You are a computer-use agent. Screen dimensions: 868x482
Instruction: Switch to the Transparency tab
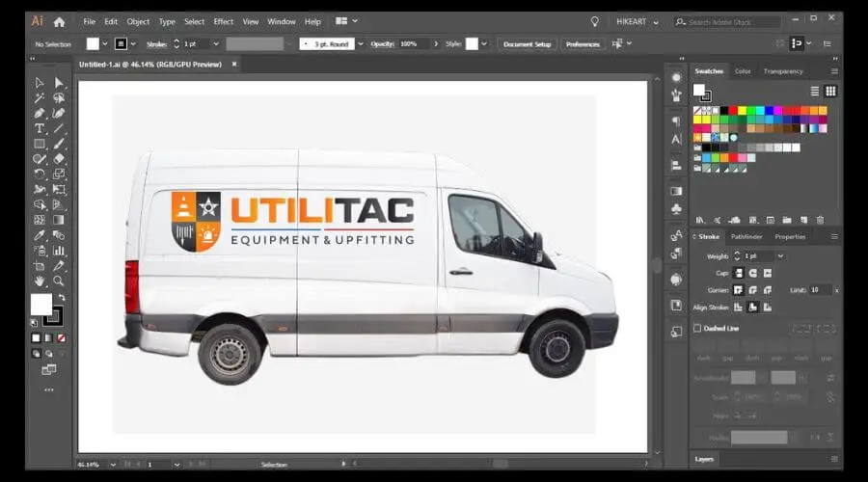point(783,71)
